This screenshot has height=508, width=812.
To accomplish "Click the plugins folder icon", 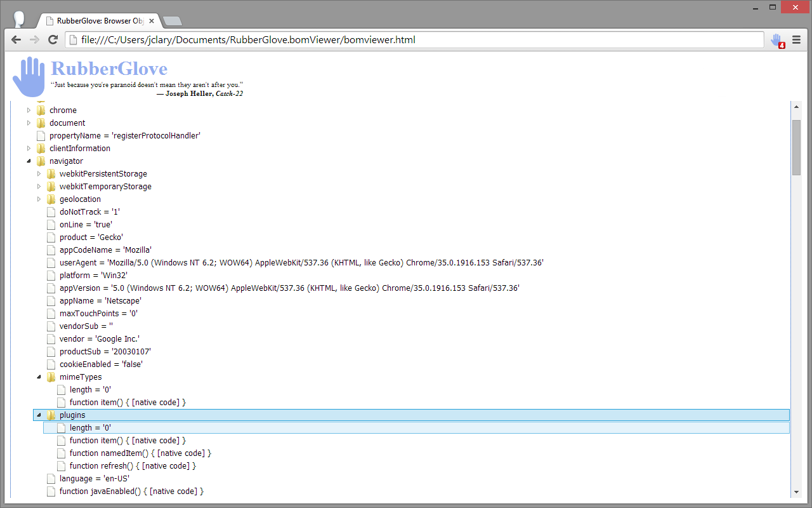I will click(51, 415).
